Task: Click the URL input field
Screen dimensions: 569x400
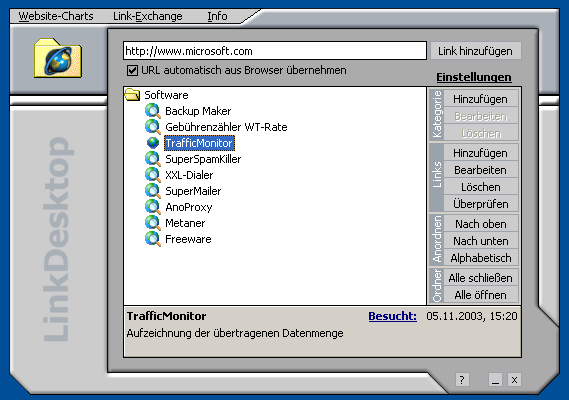Action: (x=275, y=51)
